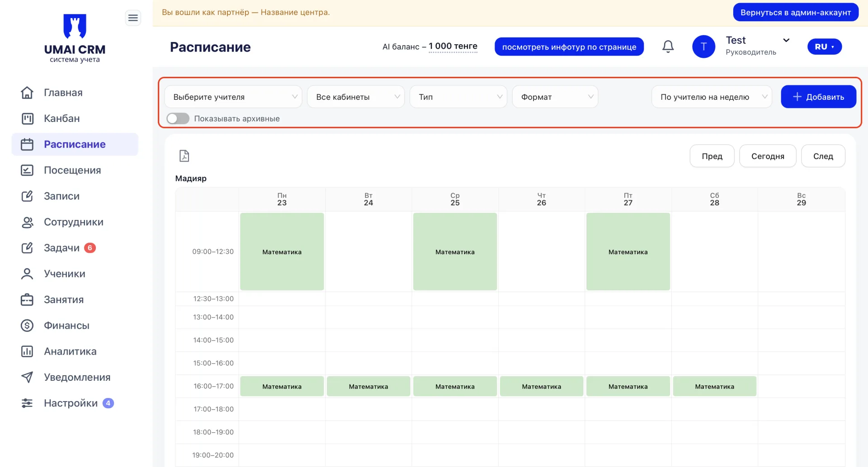The width and height of the screenshot is (868, 467).
Task: Open Friday 27 Математика 09:00–12:30 lesson
Action: 628,252
